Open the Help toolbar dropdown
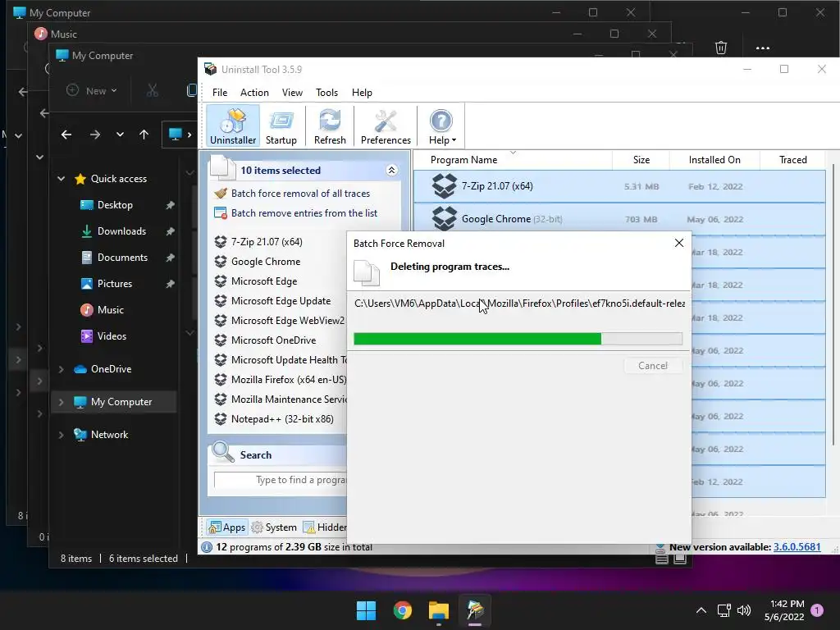This screenshot has height=630, width=840. tap(442, 126)
